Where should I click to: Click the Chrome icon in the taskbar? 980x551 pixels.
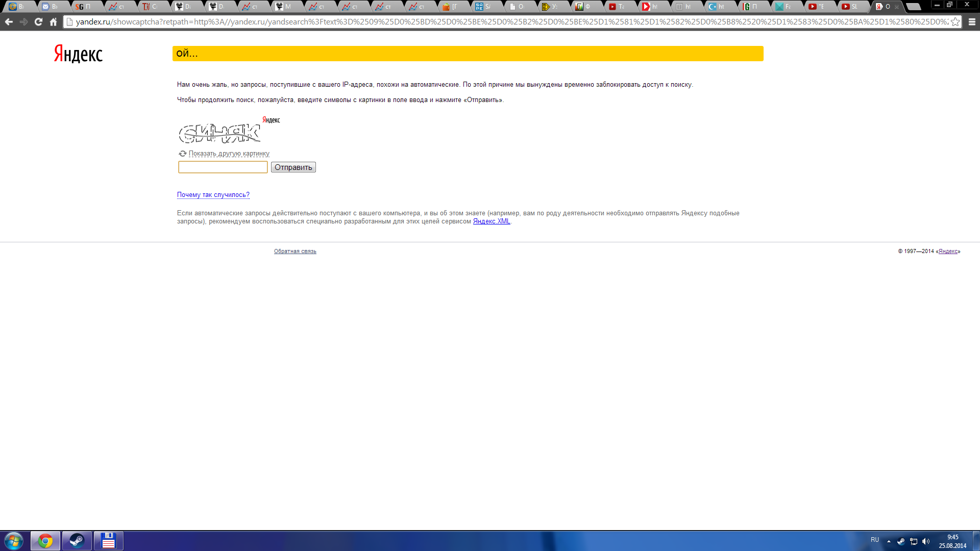click(x=45, y=541)
